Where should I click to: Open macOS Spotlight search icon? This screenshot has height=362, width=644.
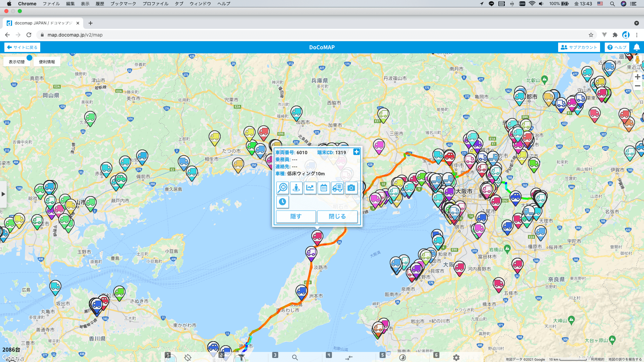612,4
